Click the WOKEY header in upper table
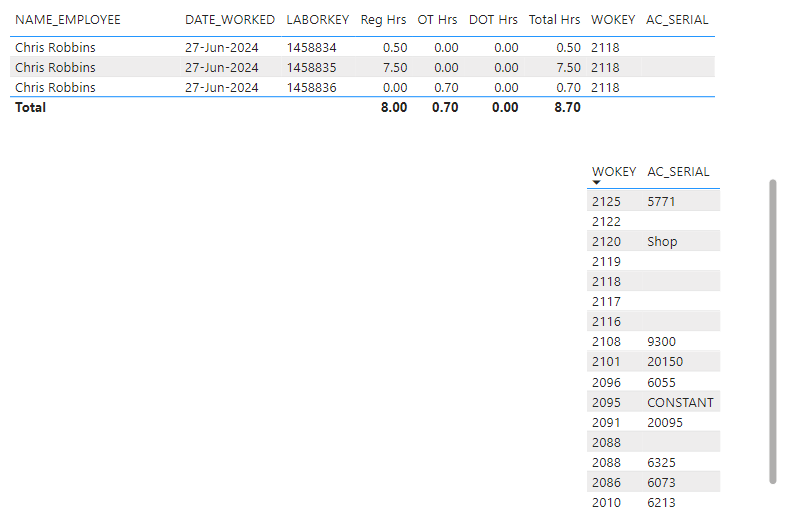The image size is (801, 521). click(x=613, y=20)
